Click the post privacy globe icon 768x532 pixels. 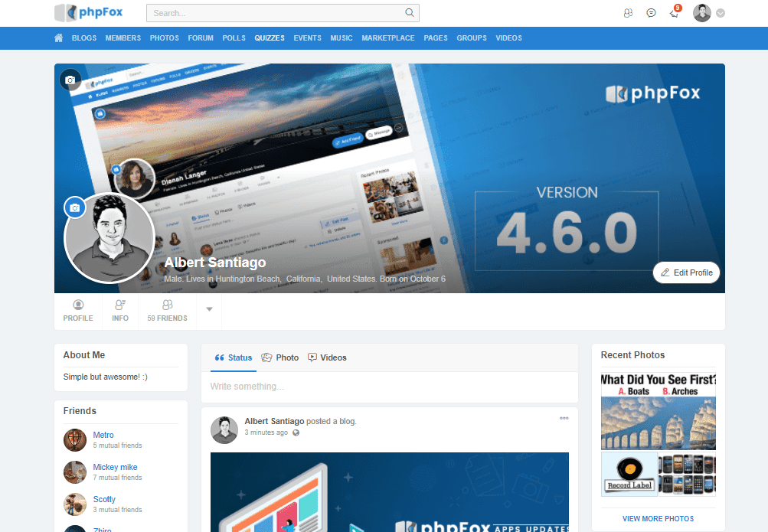coord(296,432)
